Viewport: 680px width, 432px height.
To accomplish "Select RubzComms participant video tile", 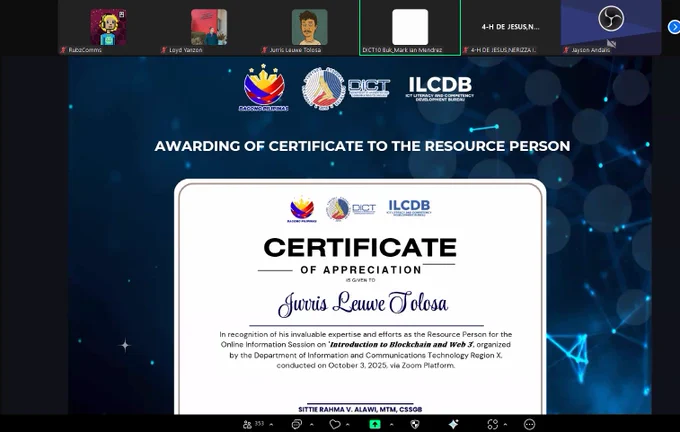I will [x=108, y=27].
